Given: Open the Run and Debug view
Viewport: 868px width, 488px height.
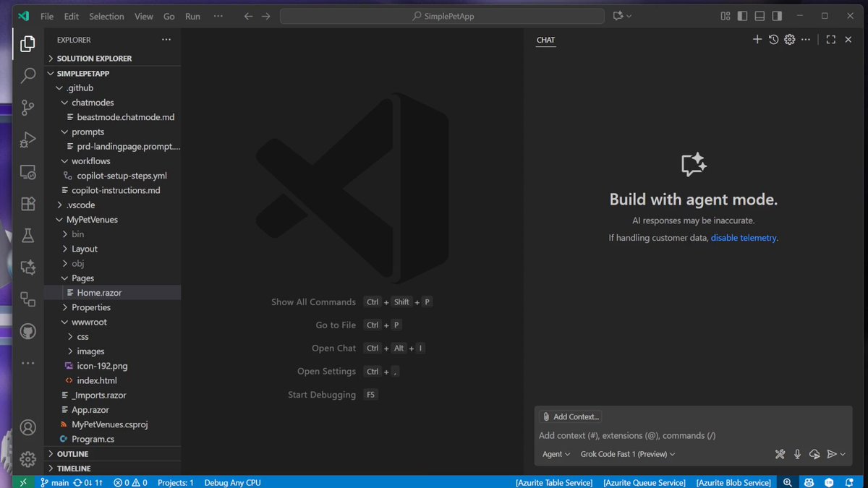Looking at the screenshot, I should (27, 140).
